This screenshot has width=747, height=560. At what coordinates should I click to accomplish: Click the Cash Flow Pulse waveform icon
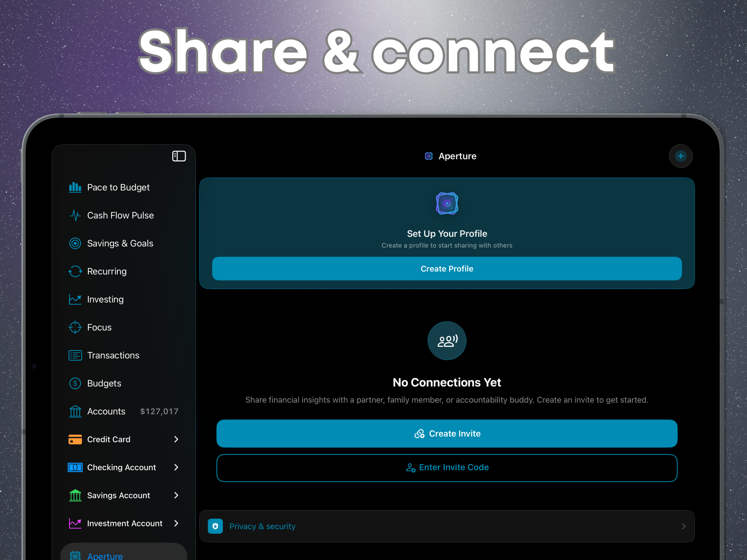(75, 215)
